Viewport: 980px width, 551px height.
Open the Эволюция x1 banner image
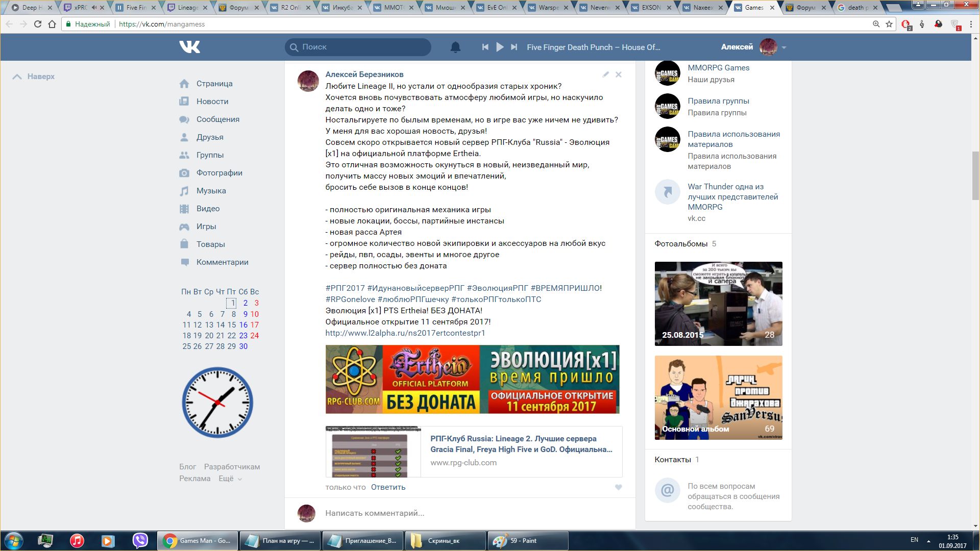pos(472,379)
